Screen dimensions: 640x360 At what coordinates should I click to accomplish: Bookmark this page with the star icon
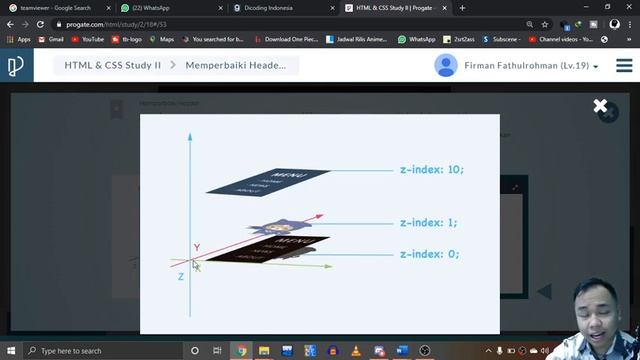545,24
